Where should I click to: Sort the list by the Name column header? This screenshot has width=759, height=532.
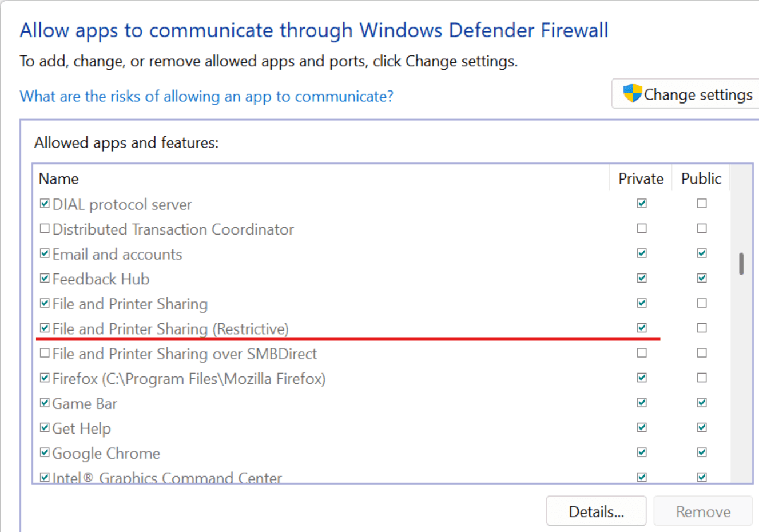tap(321, 178)
